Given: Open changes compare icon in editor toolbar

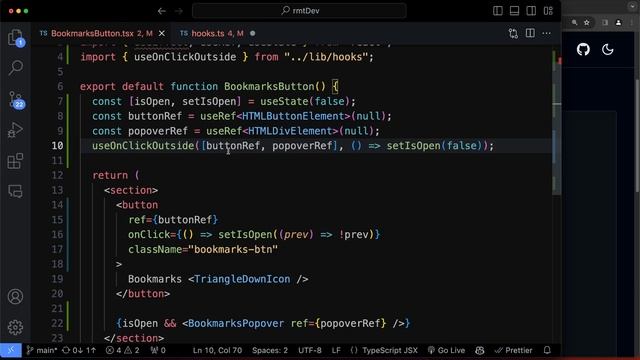Looking at the screenshot, I should (x=513, y=33).
